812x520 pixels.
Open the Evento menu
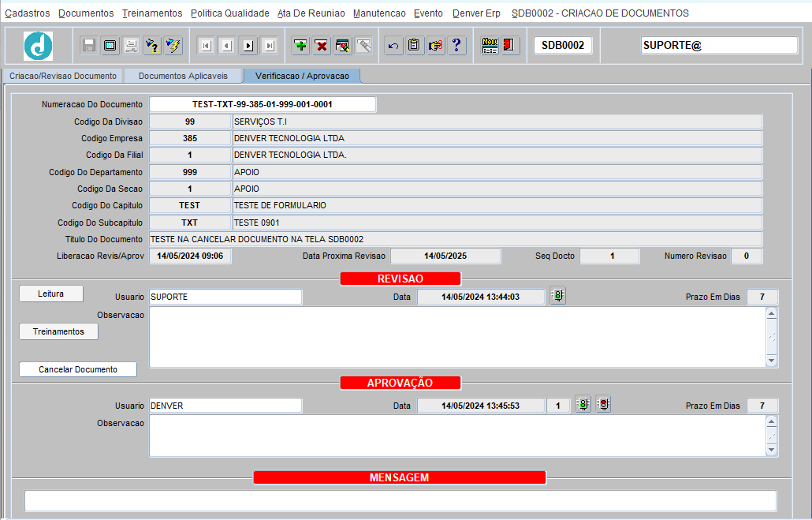tap(428, 13)
